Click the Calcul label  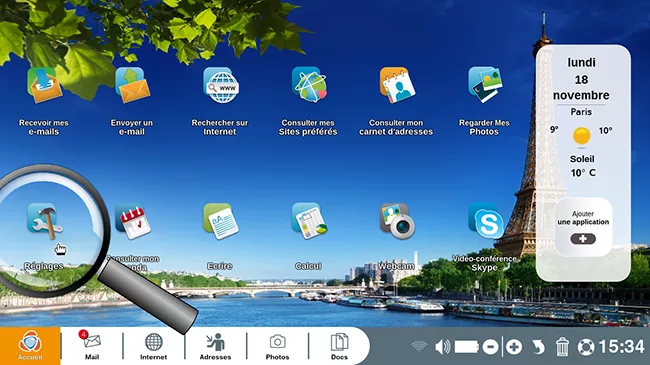[308, 266]
